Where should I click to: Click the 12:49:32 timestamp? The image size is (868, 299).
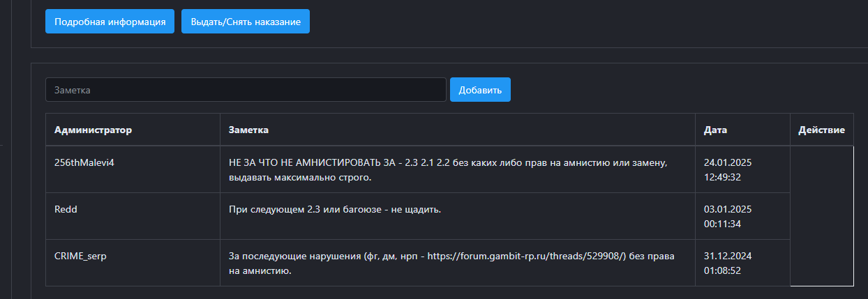point(722,177)
